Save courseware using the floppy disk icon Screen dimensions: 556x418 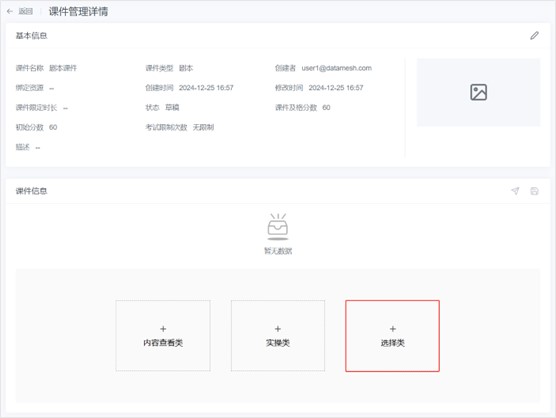point(534,191)
